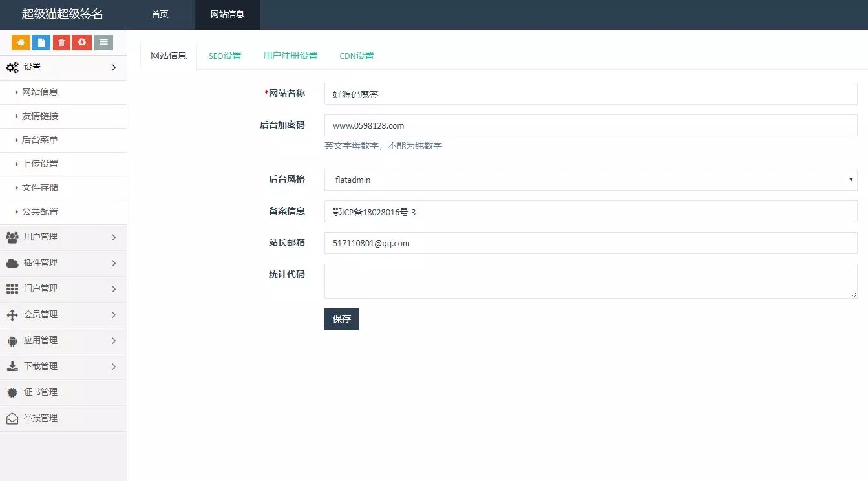
Task: Click into the 统计代码 text area
Action: point(590,281)
